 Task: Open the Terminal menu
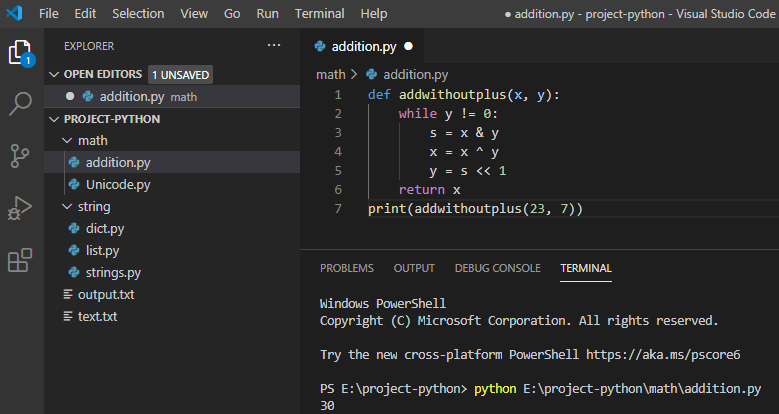point(319,13)
